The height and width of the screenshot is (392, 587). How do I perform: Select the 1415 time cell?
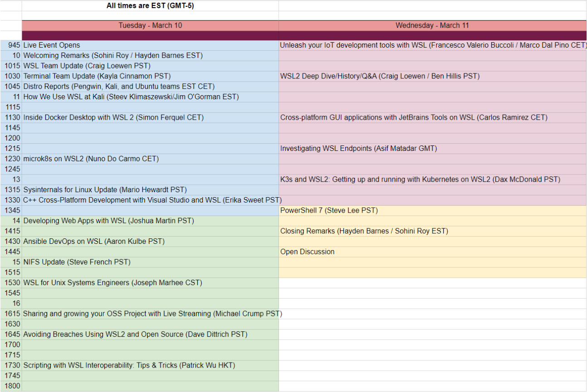click(11, 231)
